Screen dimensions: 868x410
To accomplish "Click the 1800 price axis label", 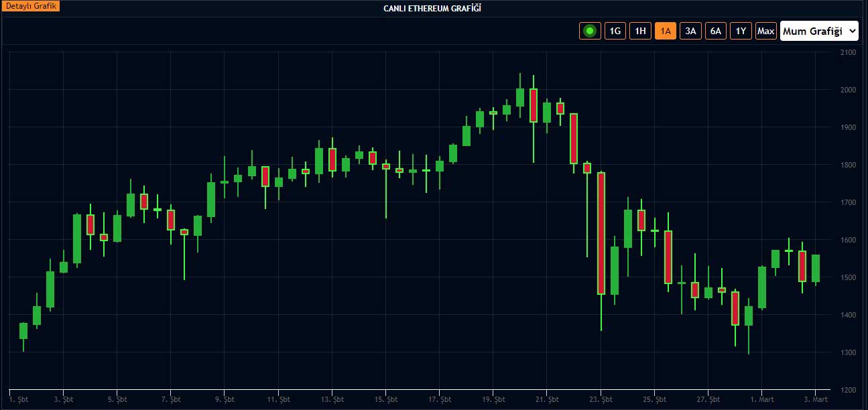I will click(x=847, y=165).
